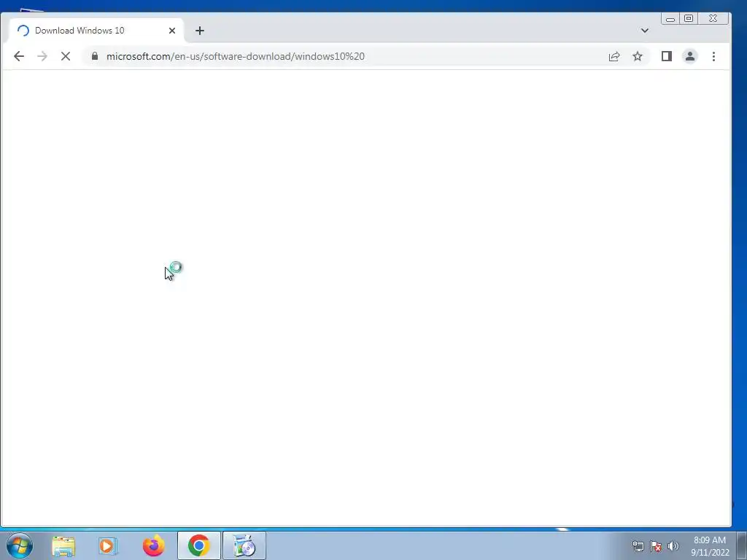Go back to the previous page
This screenshot has width=747, height=560.
click(x=18, y=56)
